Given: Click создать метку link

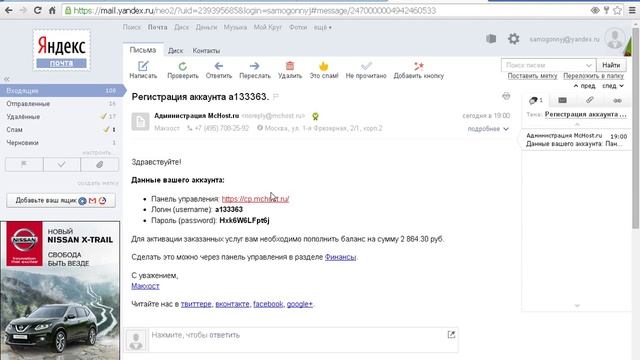Looking at the screenshot, I should coord(98,183).
